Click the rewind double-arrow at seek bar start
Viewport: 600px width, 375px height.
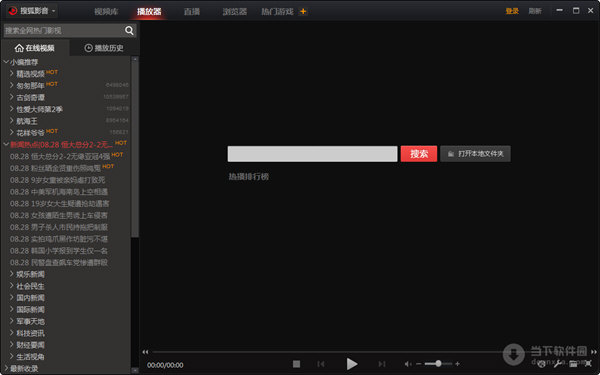click(x=145, y=352)
